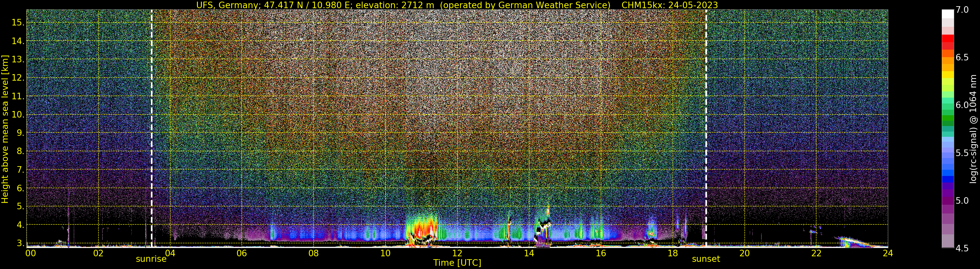Click the '5.5' colorbar scale value

tap(962, 153)
